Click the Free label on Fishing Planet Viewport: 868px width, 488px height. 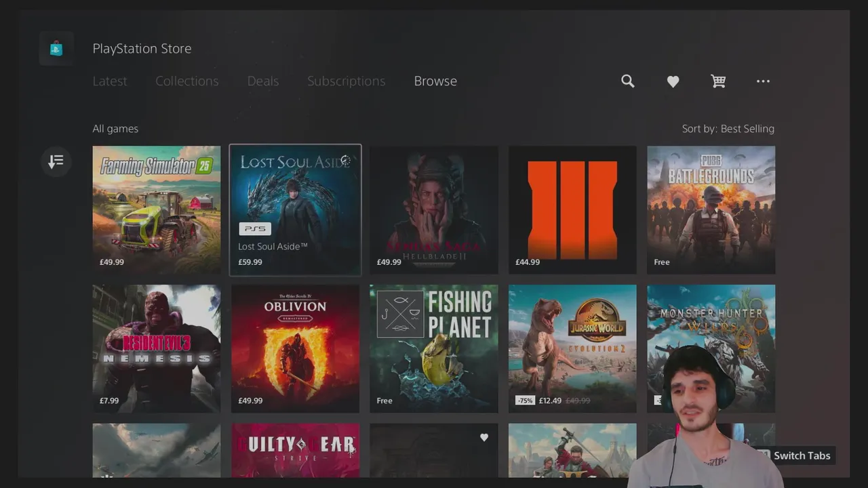pos(384,401)
